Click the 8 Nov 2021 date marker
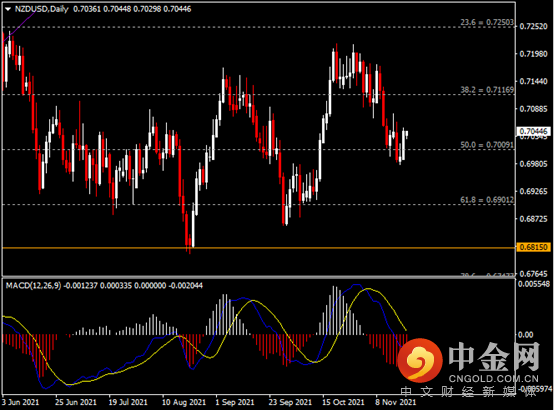 click(396, 402)
